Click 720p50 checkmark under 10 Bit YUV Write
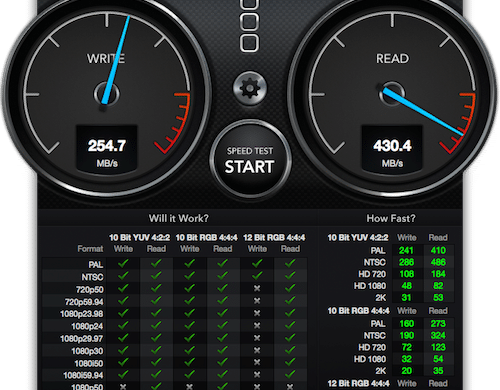500x390 pixels. [123, 288]
